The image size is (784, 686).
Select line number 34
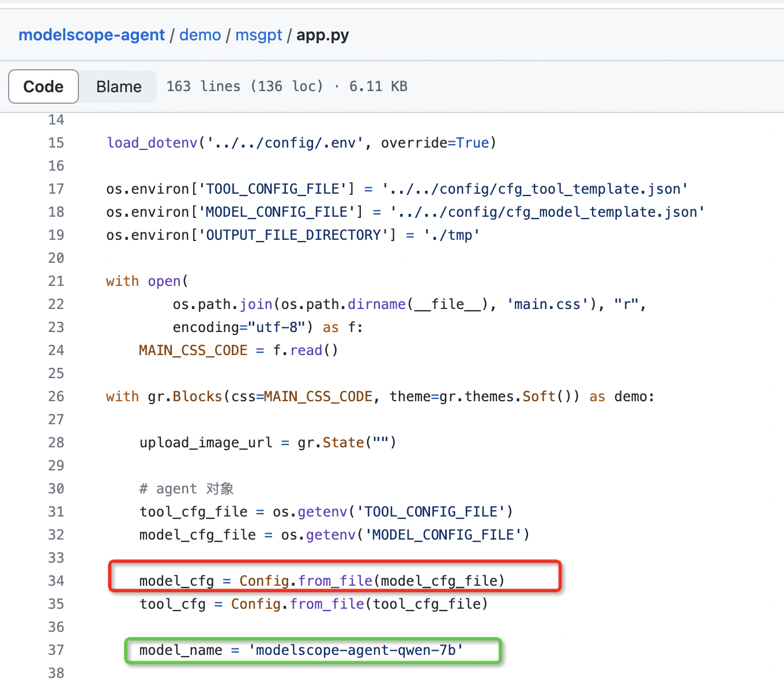tap(56, 581)
